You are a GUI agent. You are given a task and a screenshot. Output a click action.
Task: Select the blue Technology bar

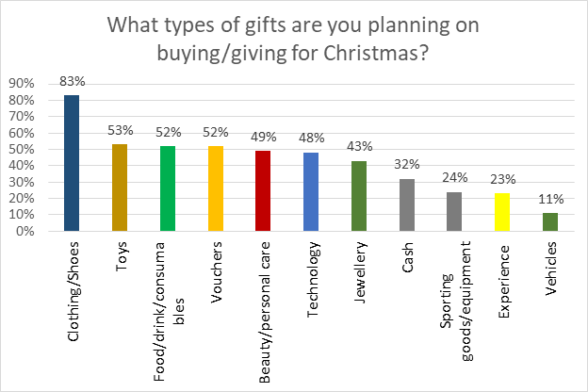[x=311, y=191]
